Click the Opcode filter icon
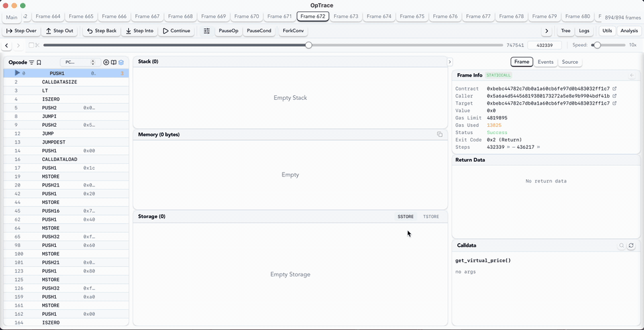Screen dimensions: 644x330 (x=32, y=62)
